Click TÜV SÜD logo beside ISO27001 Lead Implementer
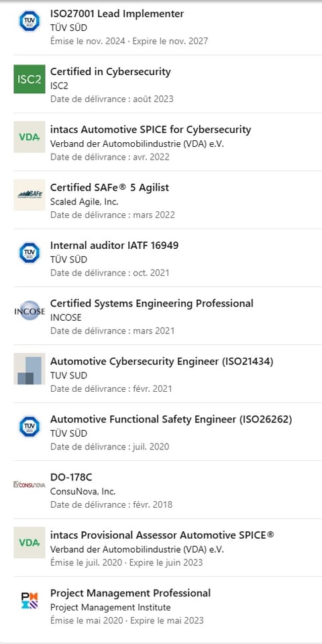The height and width of the screenshot is (644, 322). point(29,21)
